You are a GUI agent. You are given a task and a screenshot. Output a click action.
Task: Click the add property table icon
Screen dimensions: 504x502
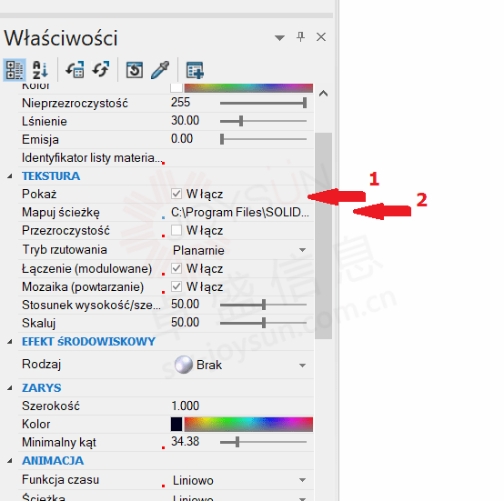pos(195,70)
